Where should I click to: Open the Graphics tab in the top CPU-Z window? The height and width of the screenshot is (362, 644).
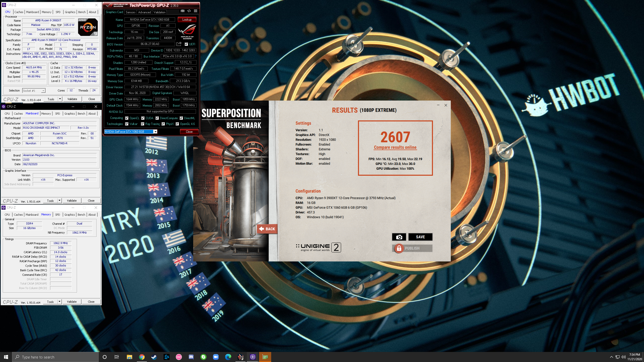70,12
